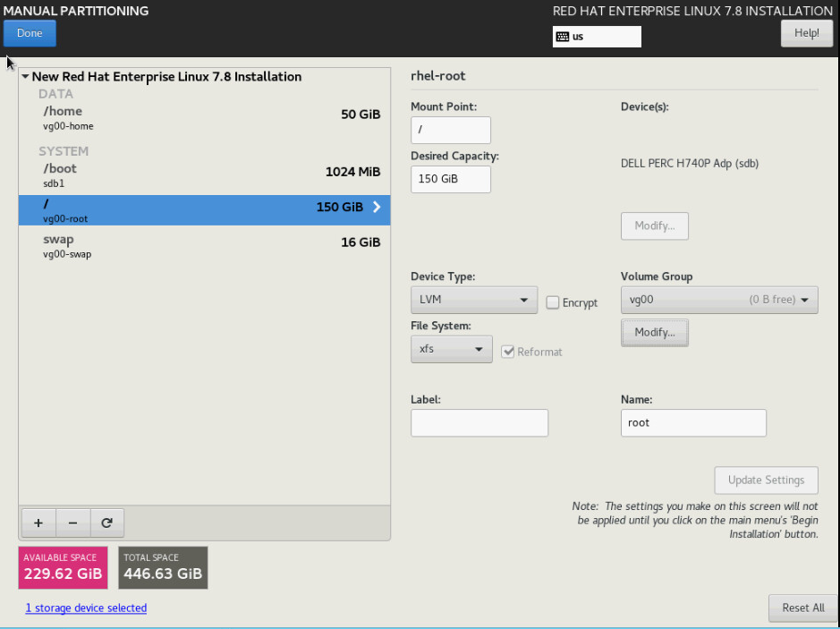Click the Mount Point input field
The image size is (840, 629).
pyautogui.click(x=451, y=131)
